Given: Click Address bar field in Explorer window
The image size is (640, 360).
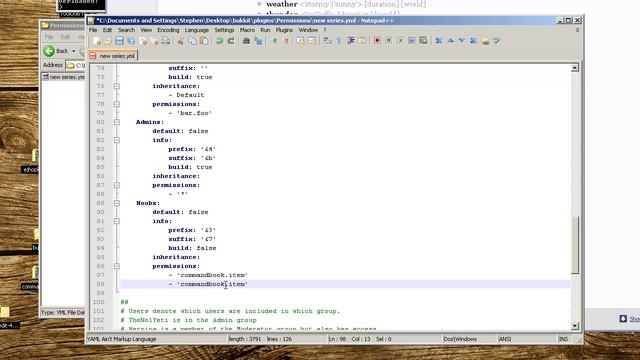Looking at the screenshot, I should (76, 65).
